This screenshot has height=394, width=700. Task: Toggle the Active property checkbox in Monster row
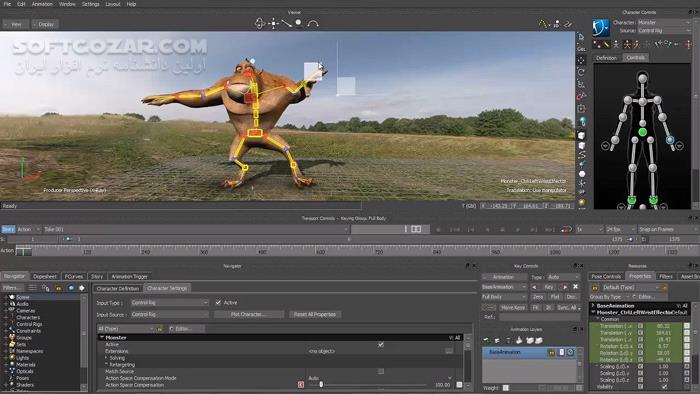pyautogui.click(x=381, y=344)
